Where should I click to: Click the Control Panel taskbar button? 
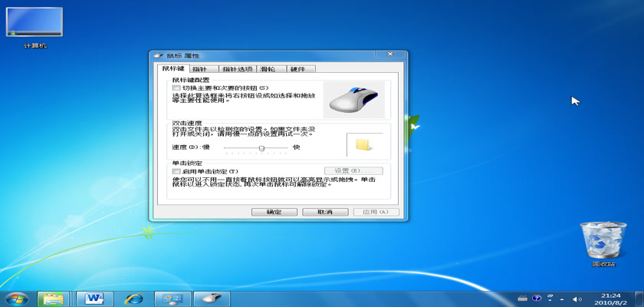point(173,298)
